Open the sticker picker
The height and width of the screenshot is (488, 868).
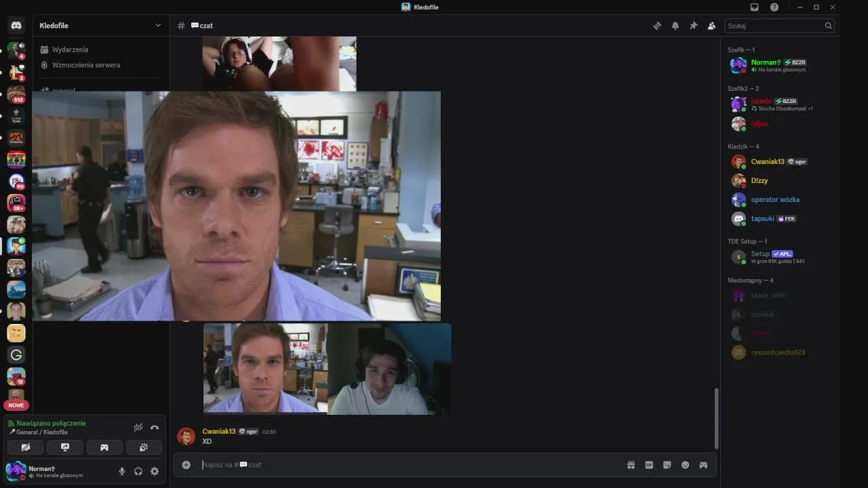coord(667,465)
